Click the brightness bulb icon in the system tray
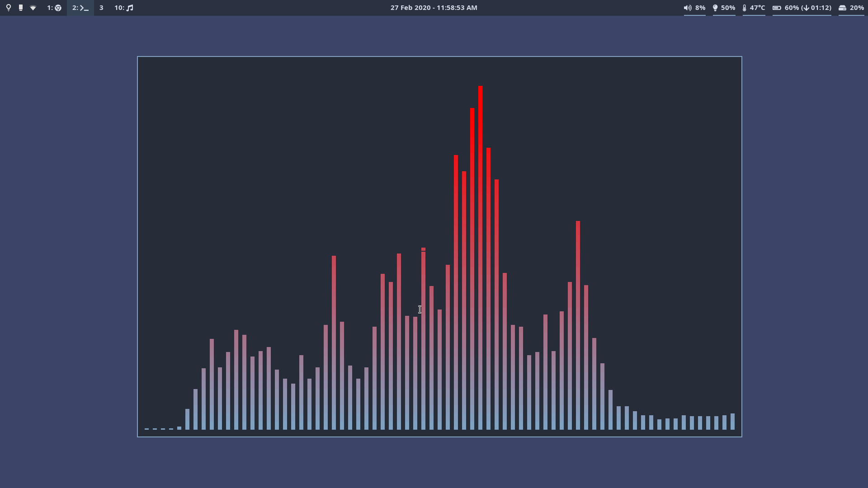The image size is (868, 488). [716, 8]
